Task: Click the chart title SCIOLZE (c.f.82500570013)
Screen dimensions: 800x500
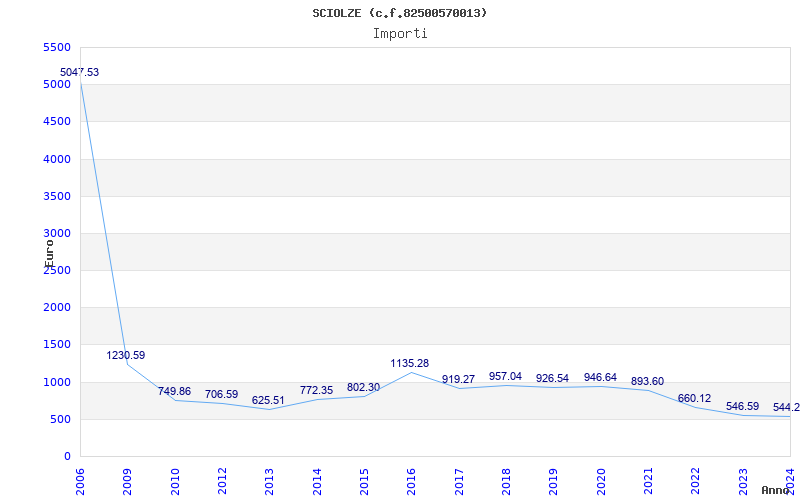Action: pos(399,13)
